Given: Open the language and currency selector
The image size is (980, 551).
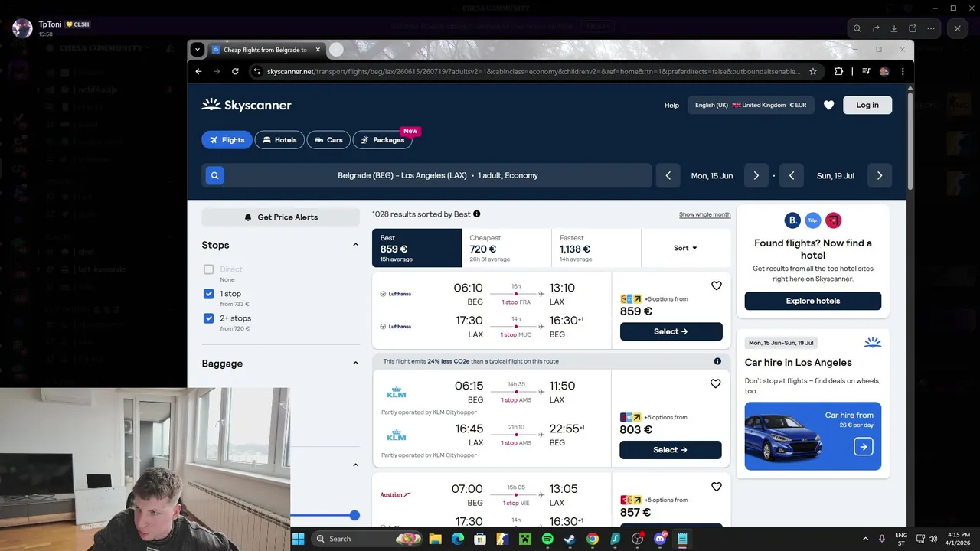Looking at the screenshot, I should (750, 105).
